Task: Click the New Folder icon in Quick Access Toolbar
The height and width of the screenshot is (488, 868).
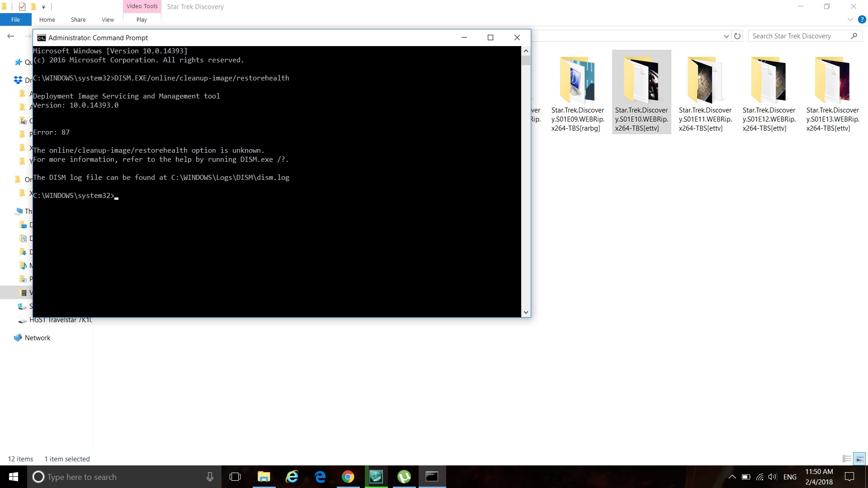Action: (34, 7)
